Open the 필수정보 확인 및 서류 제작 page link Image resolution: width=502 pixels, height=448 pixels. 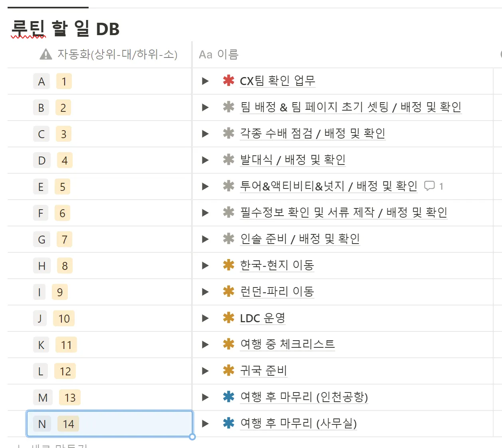(343, 212)
